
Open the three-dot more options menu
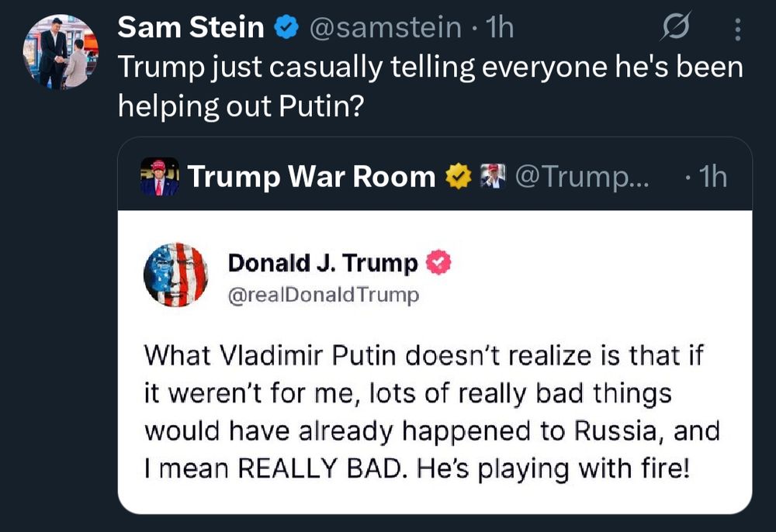pos(737,29)
